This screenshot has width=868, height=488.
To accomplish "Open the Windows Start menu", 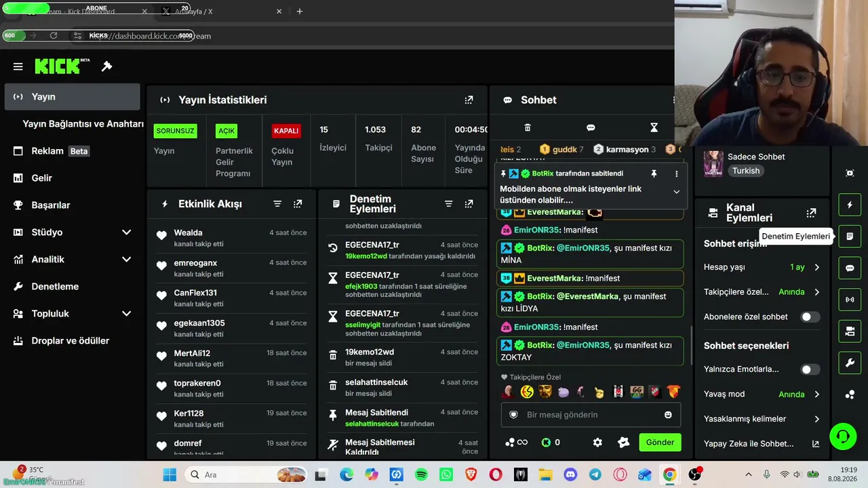I will click(170, 475).
